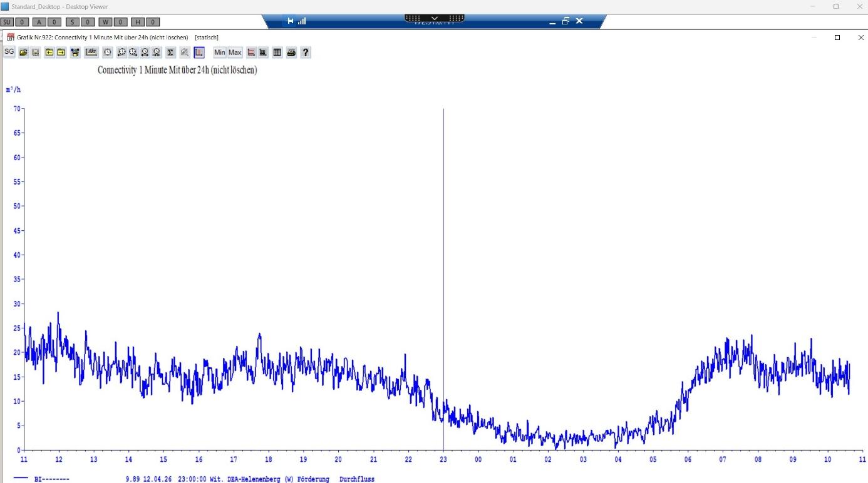
Task: Click the Akt current-values chart icon
Action: 91,53
